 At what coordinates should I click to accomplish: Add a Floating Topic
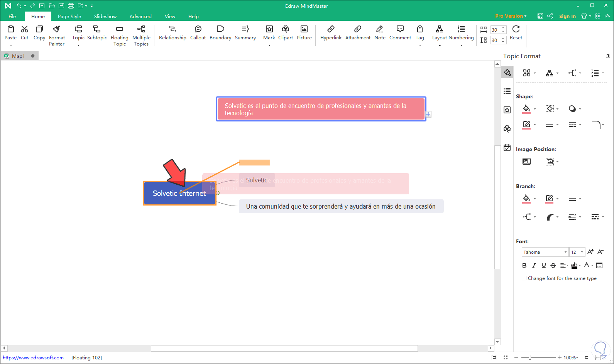click(119, 35)
